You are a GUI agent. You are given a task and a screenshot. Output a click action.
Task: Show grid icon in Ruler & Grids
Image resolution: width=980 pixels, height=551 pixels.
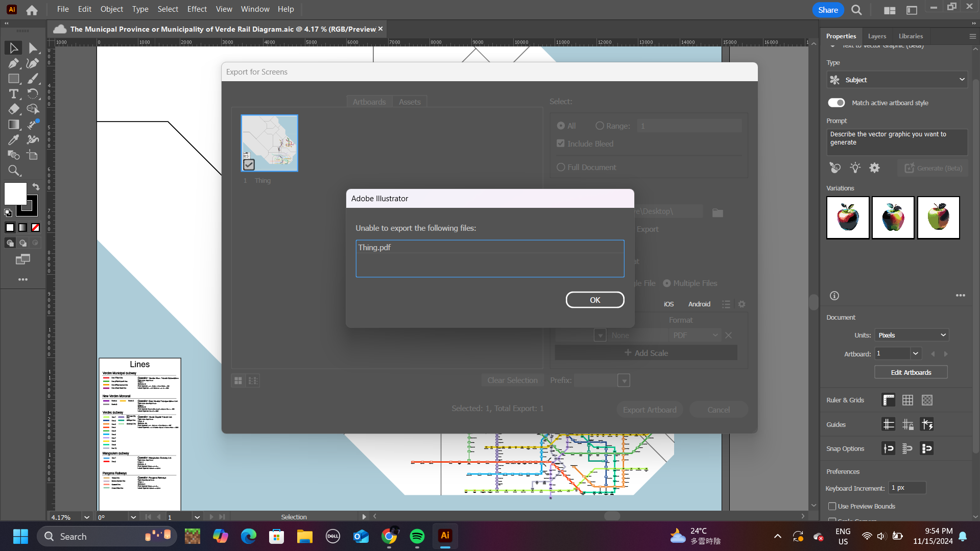908,400
